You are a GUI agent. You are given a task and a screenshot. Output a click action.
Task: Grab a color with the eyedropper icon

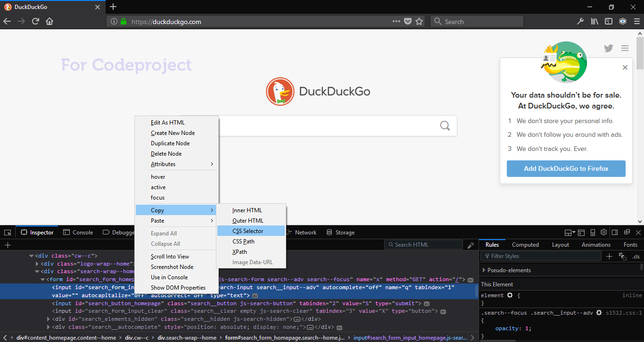[x=471, y=245]
